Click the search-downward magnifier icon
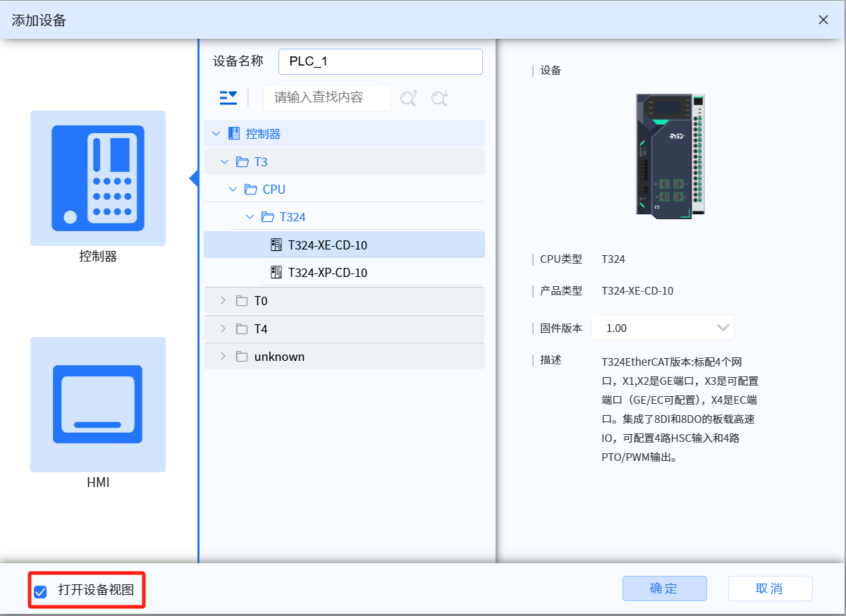Image resolution: width=846 pixels, height=616 pixels. [x=439, y=98]
